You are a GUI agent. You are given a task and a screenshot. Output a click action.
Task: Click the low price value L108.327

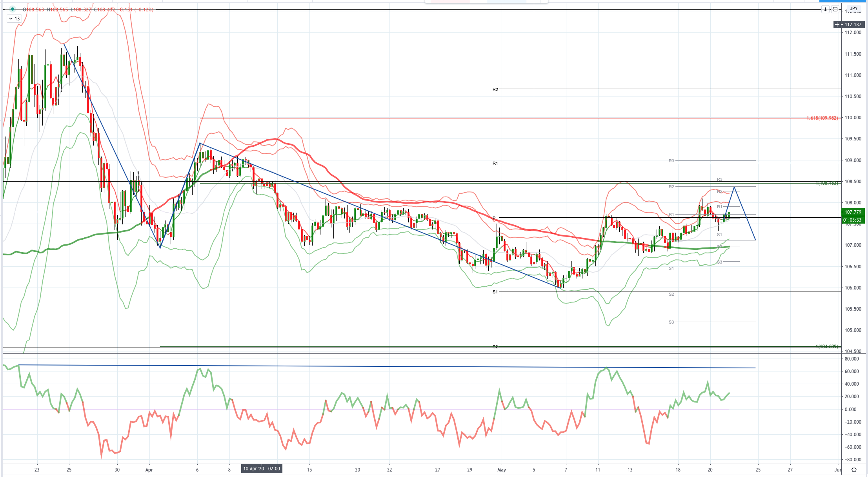click(81, 9)
